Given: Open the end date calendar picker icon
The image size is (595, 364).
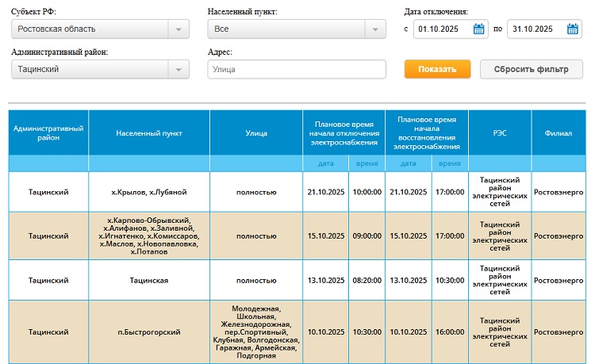Looking at the screenshot, I should (574, 29).
